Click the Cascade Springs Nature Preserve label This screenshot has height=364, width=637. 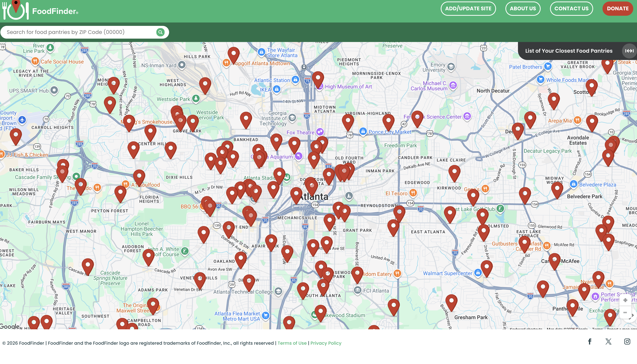tap(110, 278)
